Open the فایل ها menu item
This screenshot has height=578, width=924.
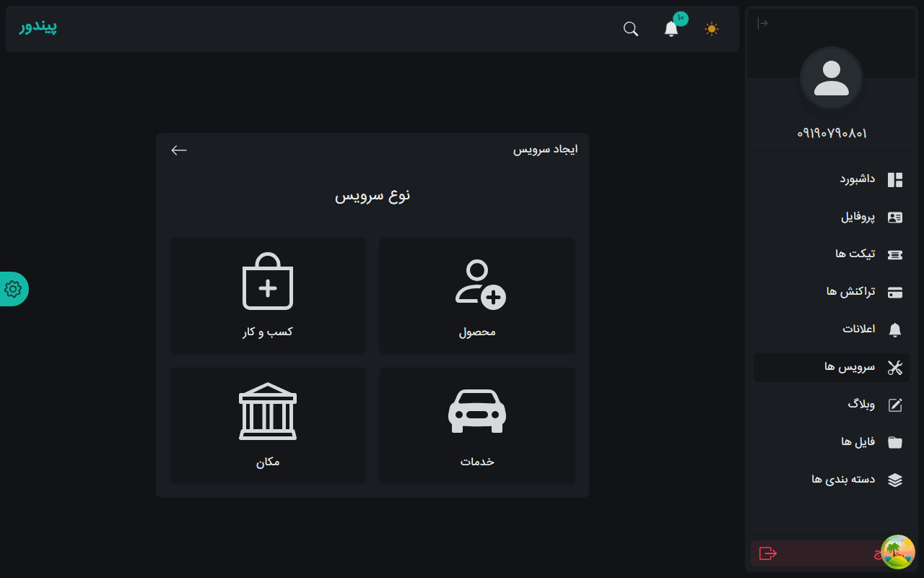(x=832, y=442)
